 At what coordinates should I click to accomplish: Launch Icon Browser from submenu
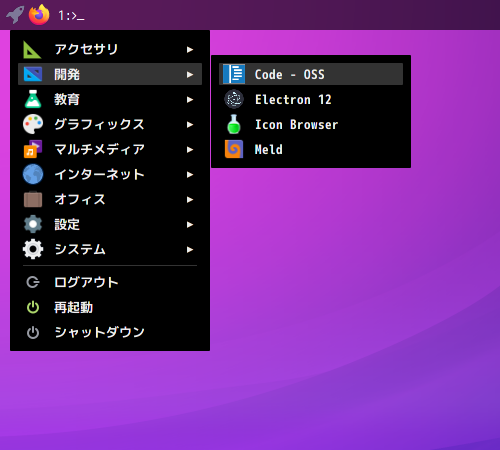[x=311, y=124]
